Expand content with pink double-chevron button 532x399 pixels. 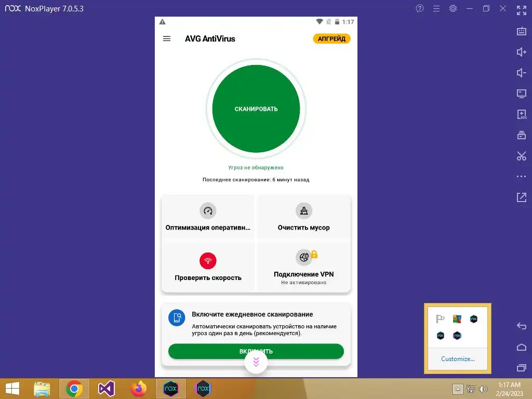point(256,362)
